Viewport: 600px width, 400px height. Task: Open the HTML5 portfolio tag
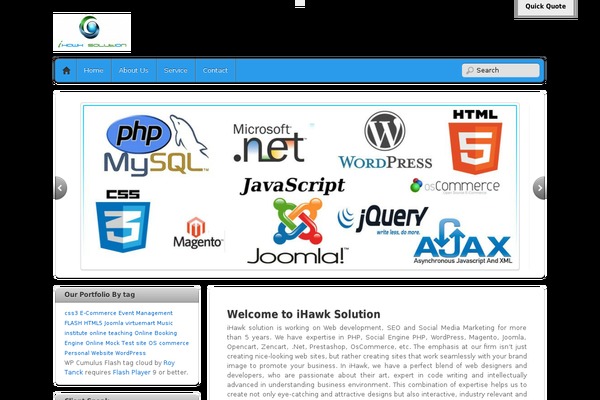(93, 323)
